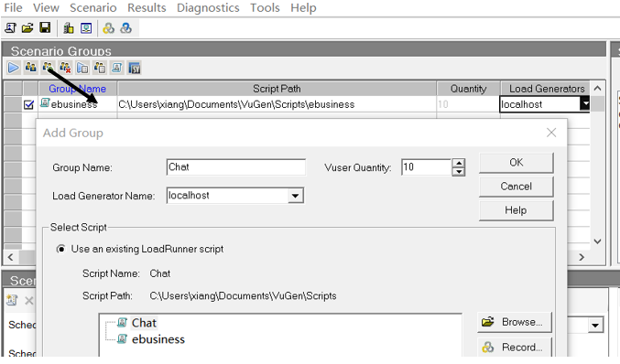Click OK in Add Group dialog
The image size is (620, 364).
(516, 163)
